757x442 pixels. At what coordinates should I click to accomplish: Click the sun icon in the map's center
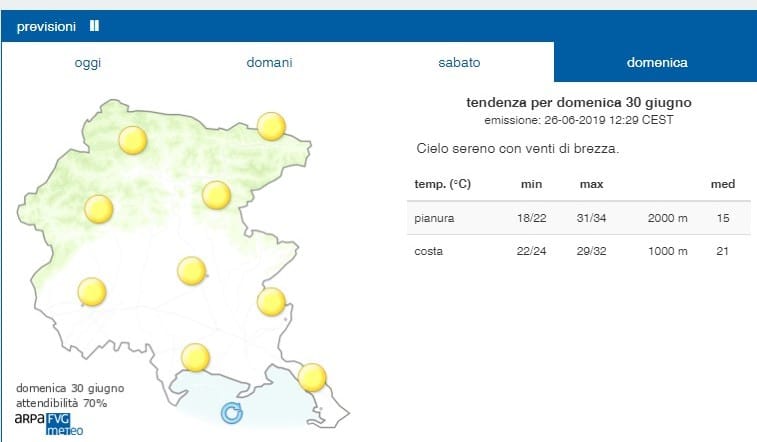tap(191, 271)
